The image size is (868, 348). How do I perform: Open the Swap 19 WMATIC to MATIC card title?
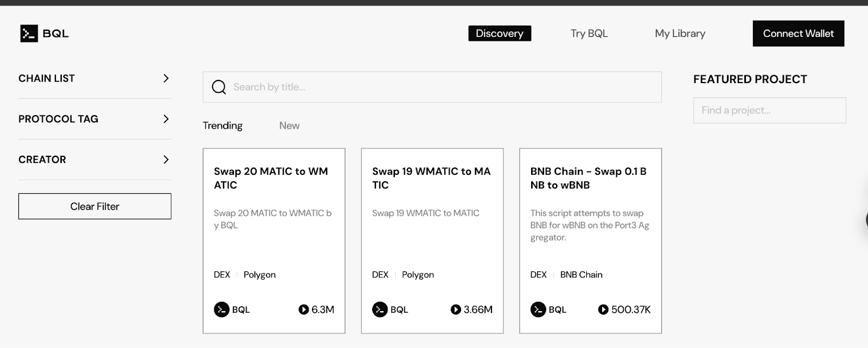431,178
